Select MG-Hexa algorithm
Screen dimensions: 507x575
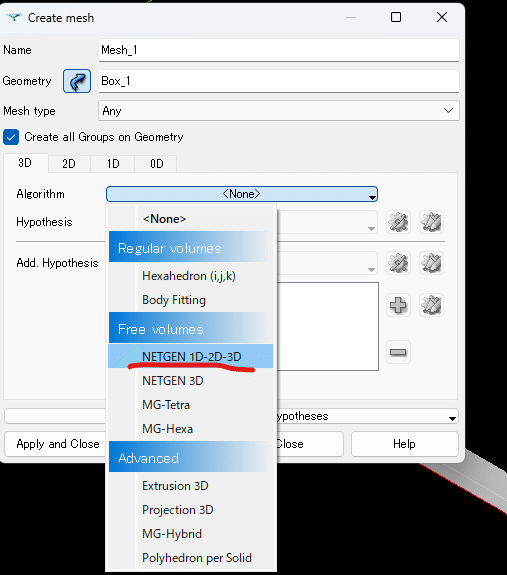(x=191, y=429)
